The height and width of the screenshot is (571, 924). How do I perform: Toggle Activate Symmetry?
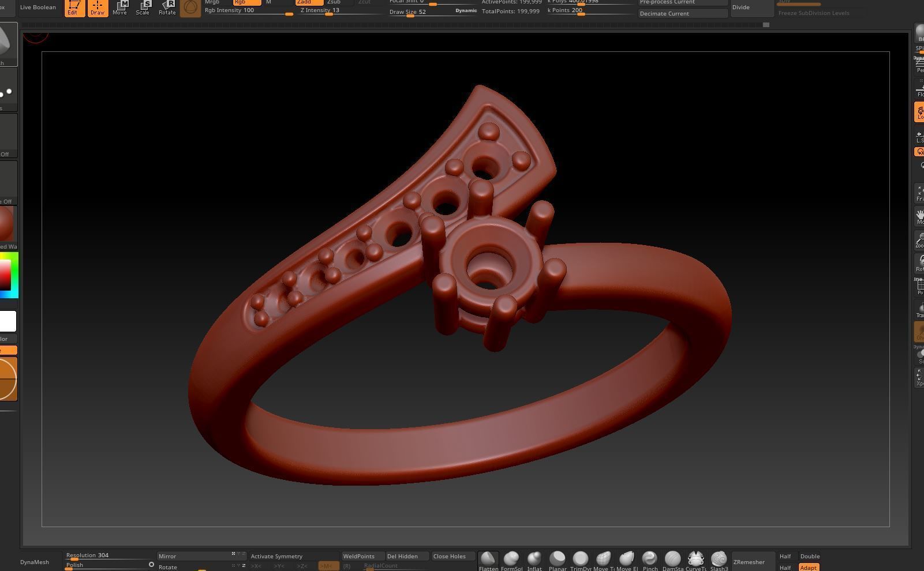tap(293, 557)
